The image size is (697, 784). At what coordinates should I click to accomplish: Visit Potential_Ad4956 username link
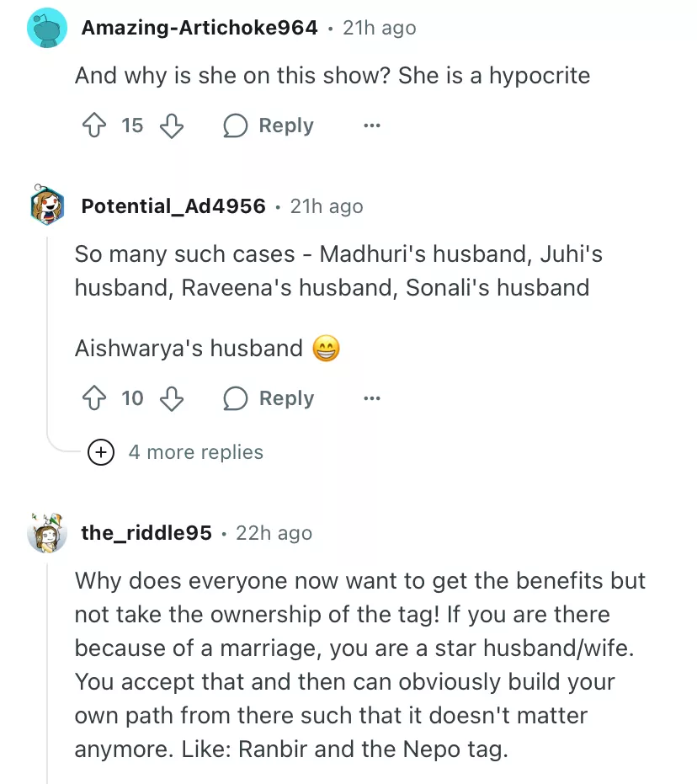click(173, 206)
